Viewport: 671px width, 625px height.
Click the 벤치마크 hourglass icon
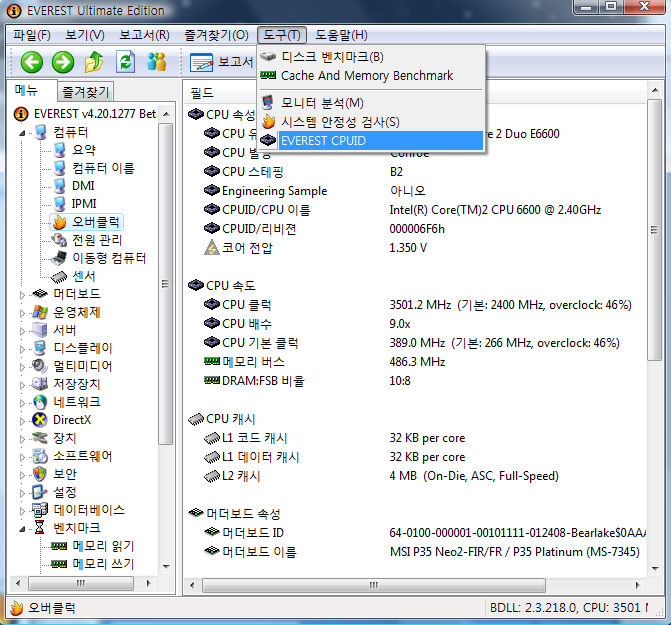coord(39,527)
